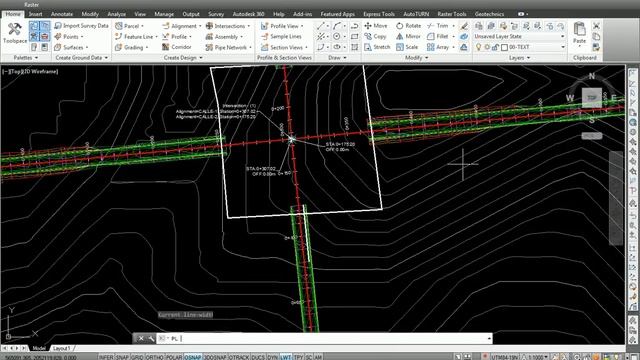
Task: Click the Model tab
Action: (39, 348)
